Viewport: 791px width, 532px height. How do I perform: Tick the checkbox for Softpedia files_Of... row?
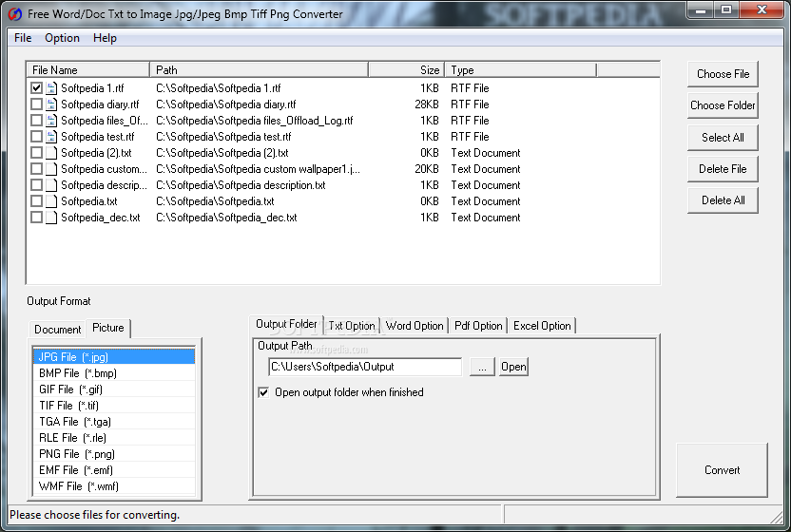click(x=36, y=121)
